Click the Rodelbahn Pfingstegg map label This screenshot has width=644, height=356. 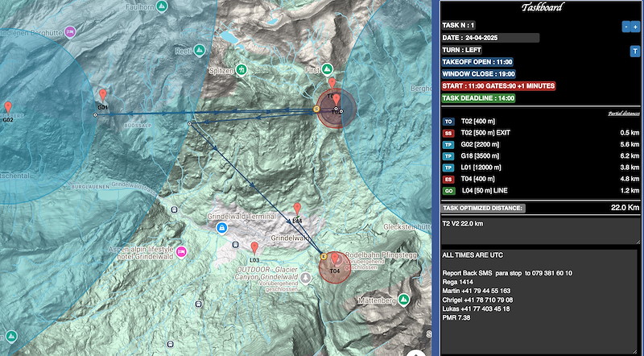coord(380,255)
